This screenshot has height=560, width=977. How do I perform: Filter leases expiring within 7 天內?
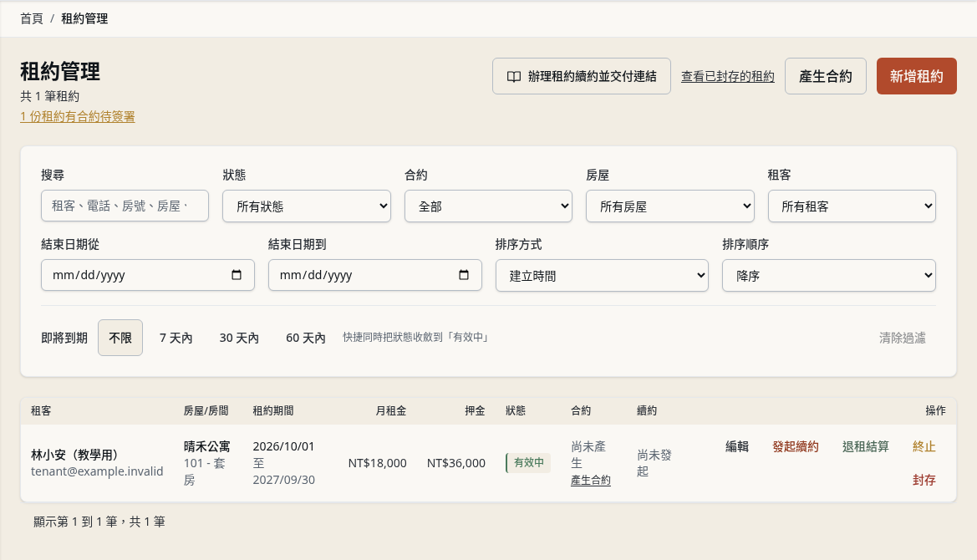coord(176,338)
